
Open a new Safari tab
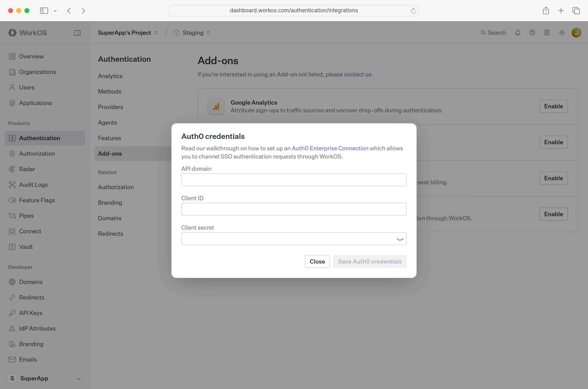(x=561, y=11)
